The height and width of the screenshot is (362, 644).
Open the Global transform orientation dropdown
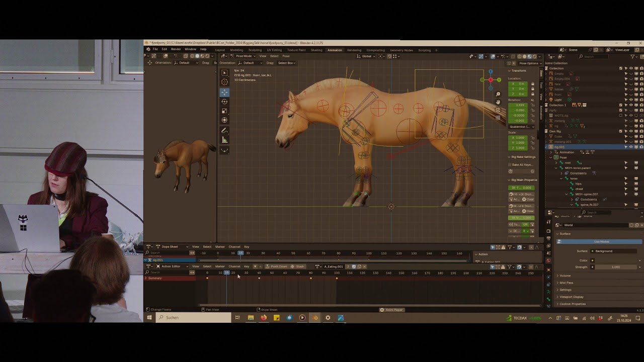[366, 56]
